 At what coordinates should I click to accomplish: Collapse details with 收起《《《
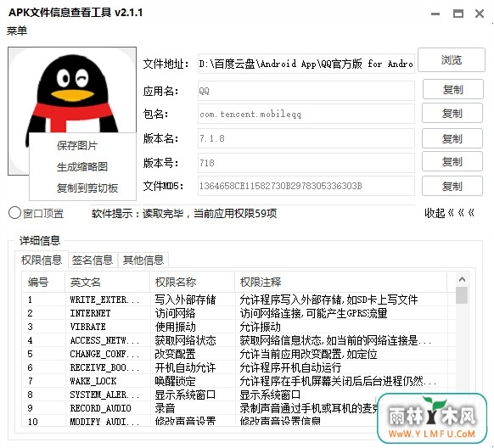coord(449,213)
